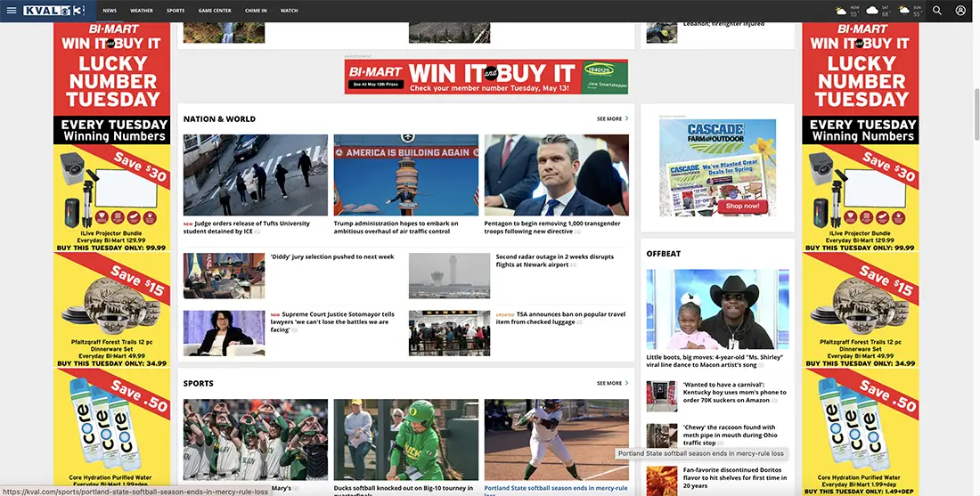Open Portland State mercy-rule loss article
This screenshot has height=496, width=980.
[x=556, y=491]
